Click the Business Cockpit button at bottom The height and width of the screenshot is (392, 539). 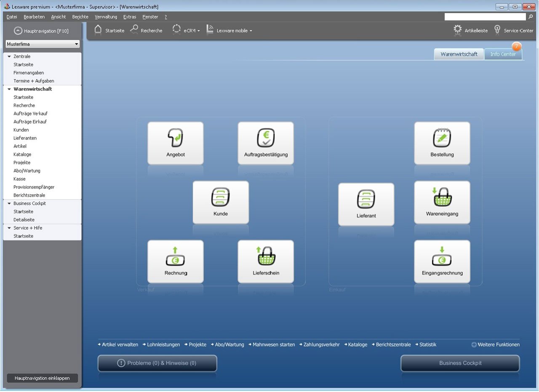[x=460, y=363]
